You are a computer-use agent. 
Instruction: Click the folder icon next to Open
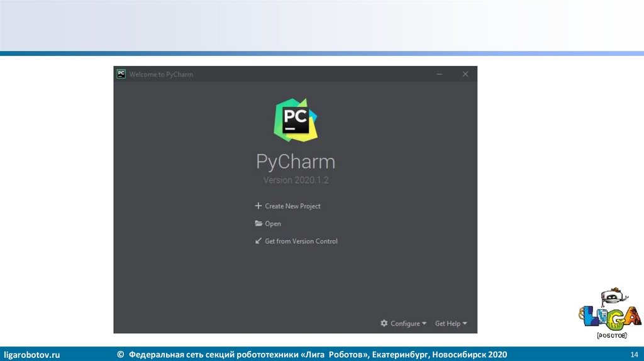[x=258, y=223]
